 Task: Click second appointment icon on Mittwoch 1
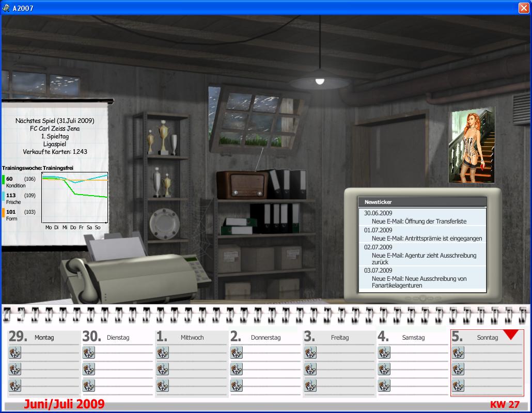pyautogui.click(x=163, y=369)
